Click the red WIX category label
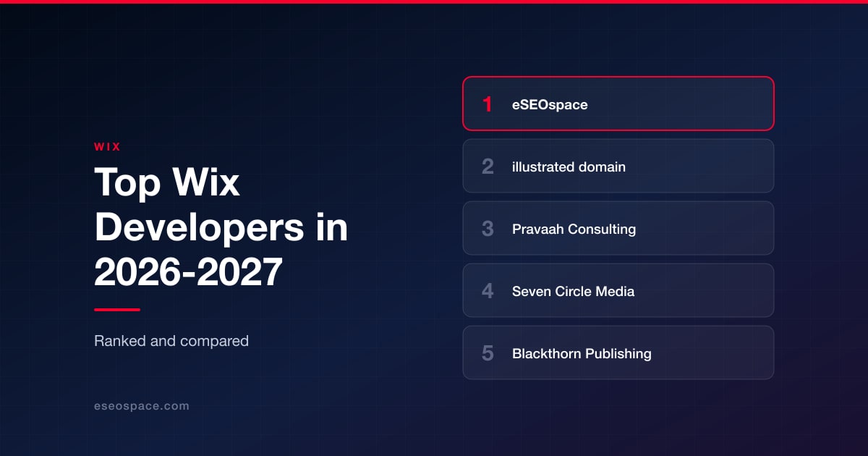The image size is (868, 456). click(107, 146)
